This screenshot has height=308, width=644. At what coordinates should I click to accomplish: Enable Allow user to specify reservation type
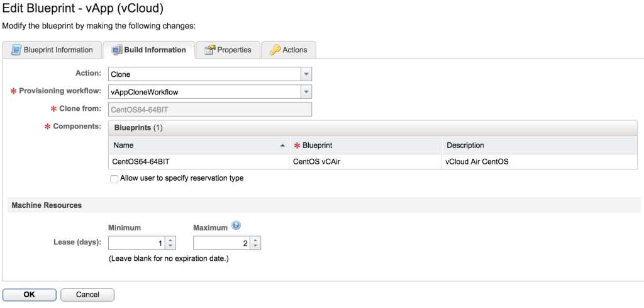coord(114,179)
